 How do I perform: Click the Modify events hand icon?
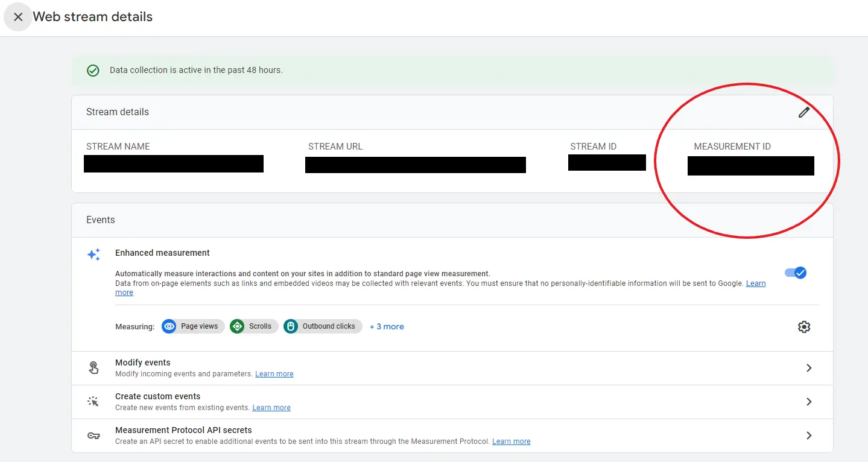click(x=93, y=367)
